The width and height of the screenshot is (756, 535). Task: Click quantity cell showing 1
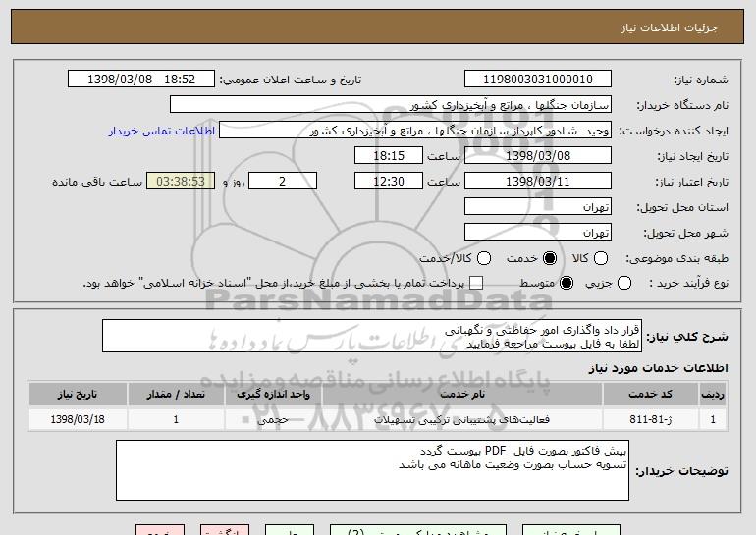click(x=176, y=419)
